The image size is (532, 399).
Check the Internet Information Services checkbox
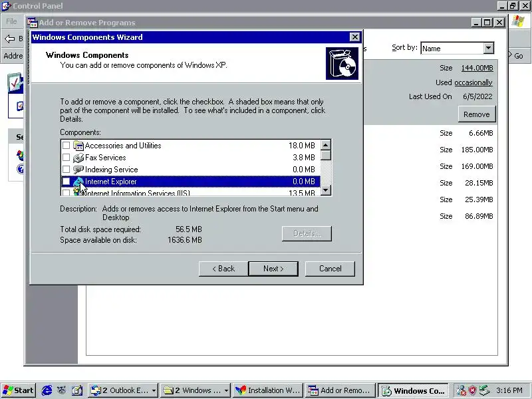(66, 193)
